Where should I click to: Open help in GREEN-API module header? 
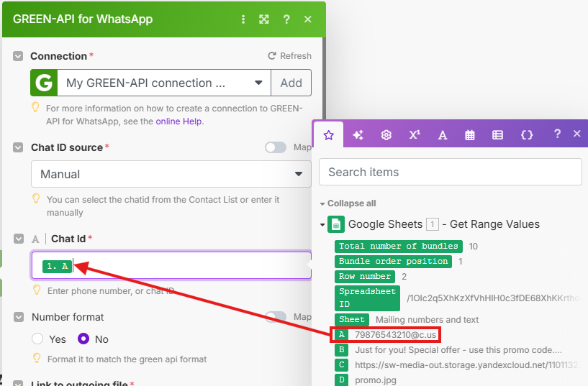click(x=286, y=19)
